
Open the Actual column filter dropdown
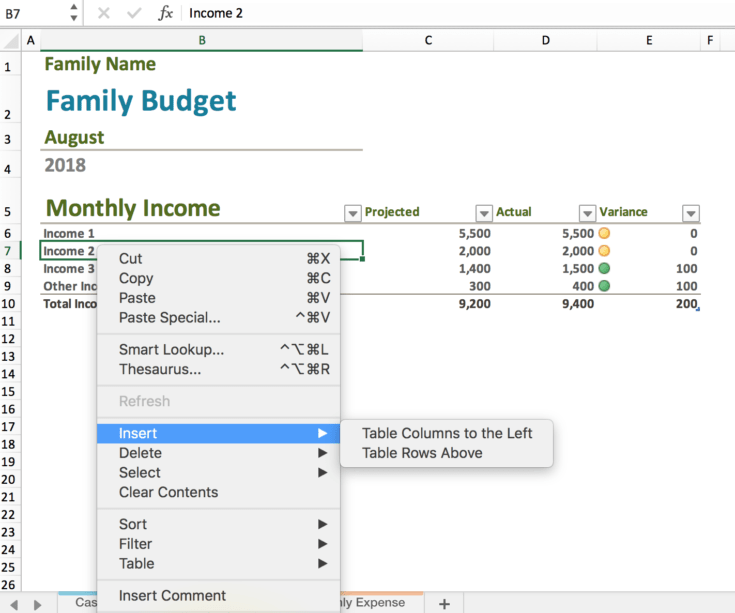587,213
